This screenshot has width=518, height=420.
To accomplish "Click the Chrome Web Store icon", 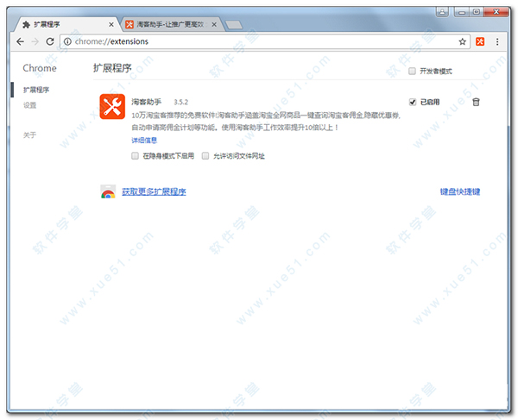I will point(108,191).
